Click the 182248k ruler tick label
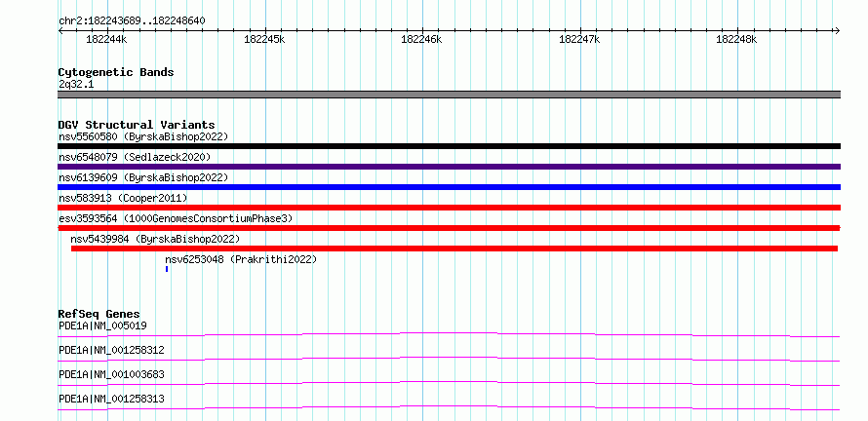Screen dimensions: 868x421 tap(736, 40)
